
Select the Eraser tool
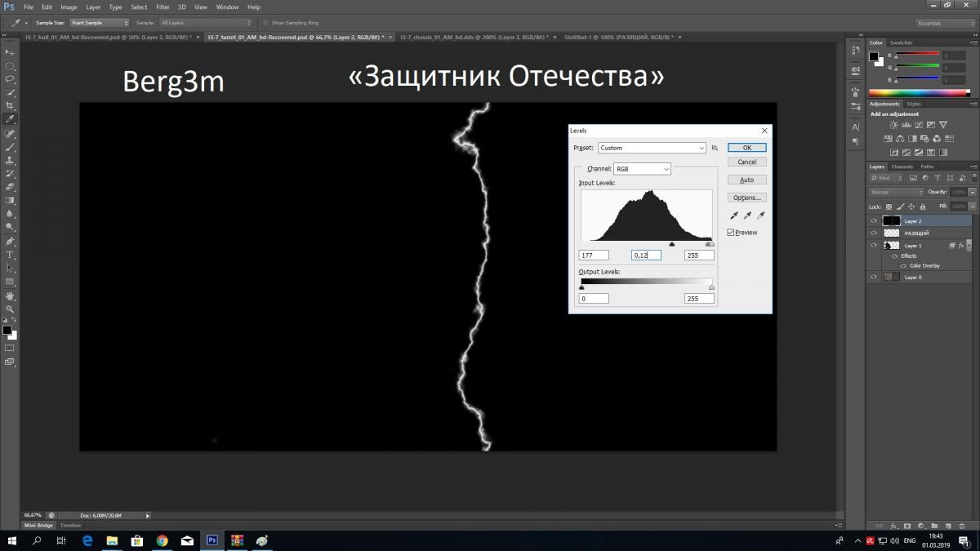pyautogui.click(x=10, y=187)
